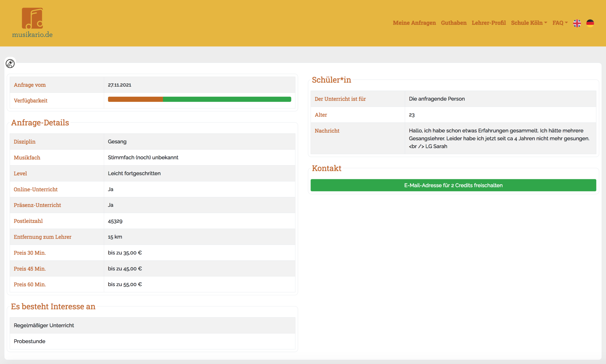Screen dimensions: 606x364
Task: Select the date 27.11.2021
Action: pos(120,85)
